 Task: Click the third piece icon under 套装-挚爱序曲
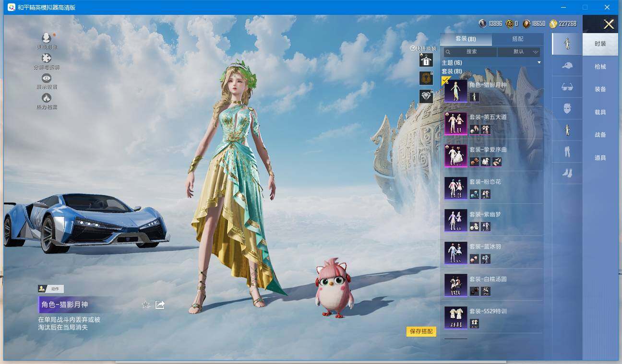(497, 162)
